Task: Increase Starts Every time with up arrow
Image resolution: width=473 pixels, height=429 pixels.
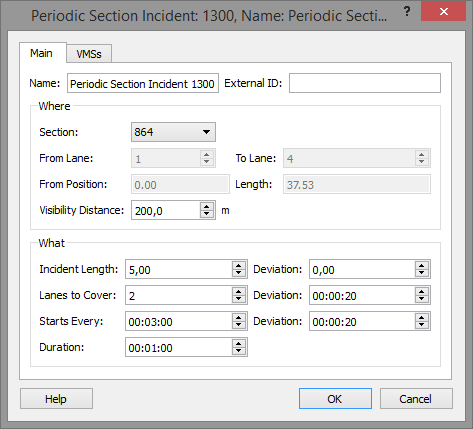Action: (239, 317)
